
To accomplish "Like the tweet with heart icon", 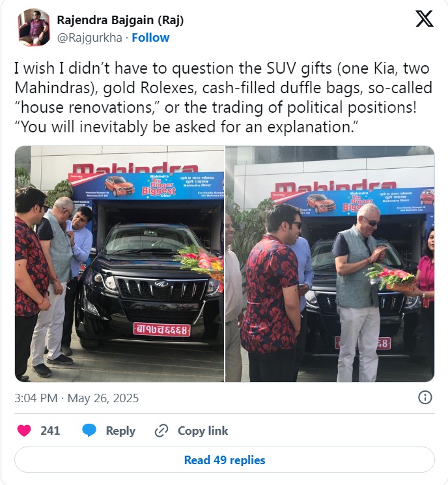I will tap(24, 430).
